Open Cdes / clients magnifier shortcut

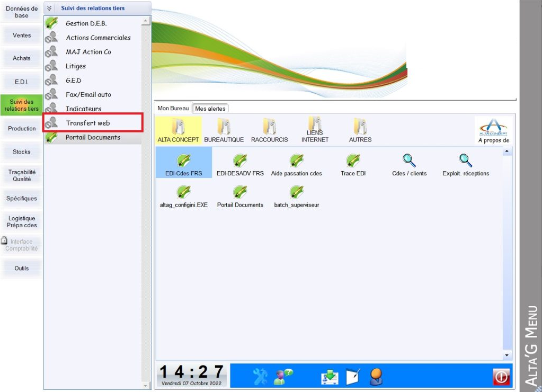(409, 164)
